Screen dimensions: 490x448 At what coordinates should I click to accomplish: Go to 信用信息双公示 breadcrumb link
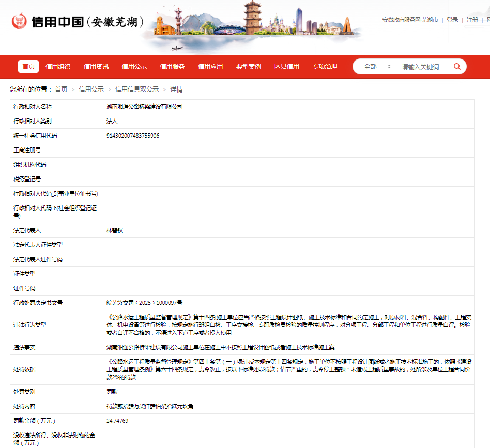(x=136, y=89)
